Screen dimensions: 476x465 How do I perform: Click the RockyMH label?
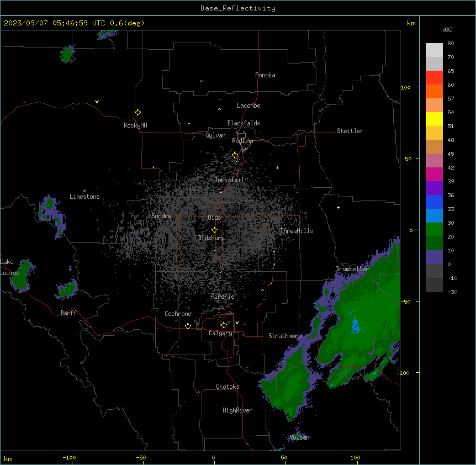pos(135,125)
